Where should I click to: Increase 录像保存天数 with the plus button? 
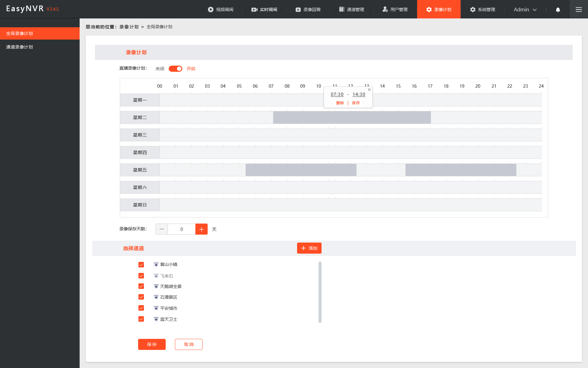201,229
